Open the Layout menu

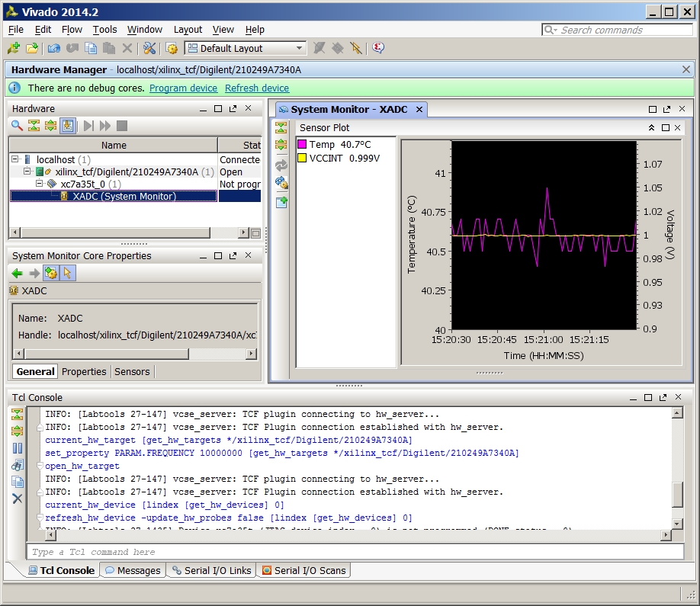coord(188,30)
